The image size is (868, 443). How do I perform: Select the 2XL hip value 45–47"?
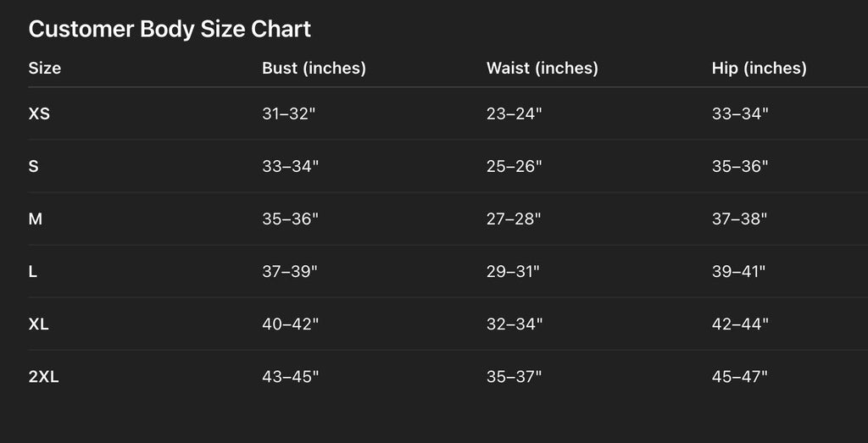coord(739,377)
